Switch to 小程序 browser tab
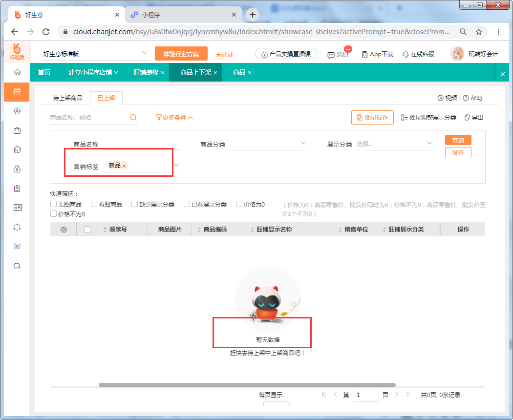This screenshot has height=420, width=513. pos(183,15)
